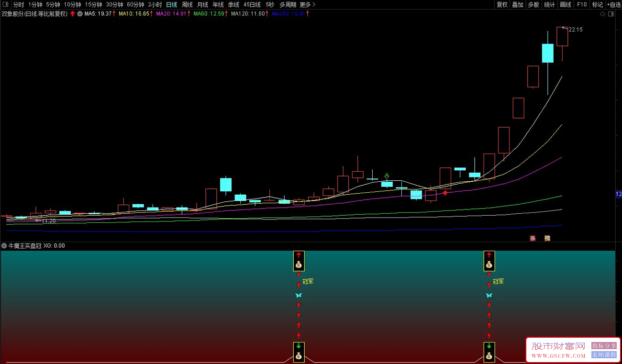Click right signal's cyan butterfly icon
622x364 pixels.
489,295
